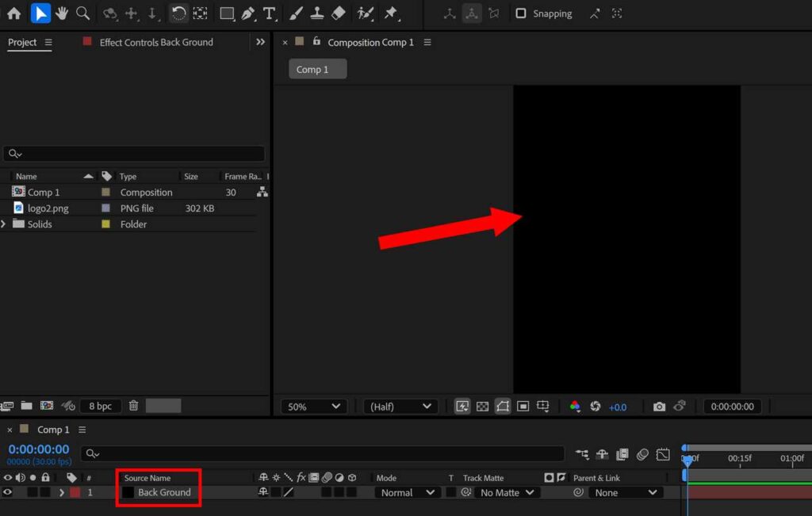
Task: Click the timeline current time 0:00:00:00
Action: [39, 449]
